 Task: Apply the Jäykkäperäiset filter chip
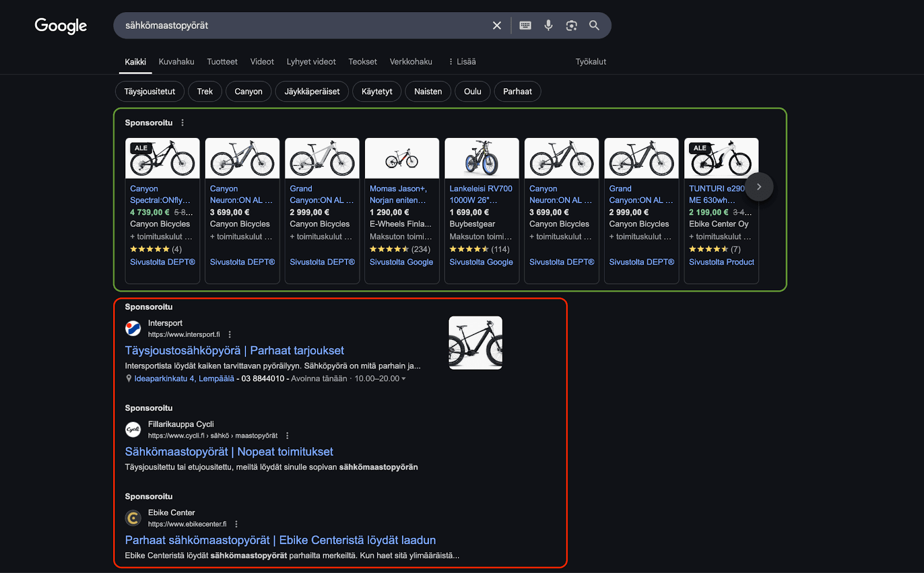312,91
